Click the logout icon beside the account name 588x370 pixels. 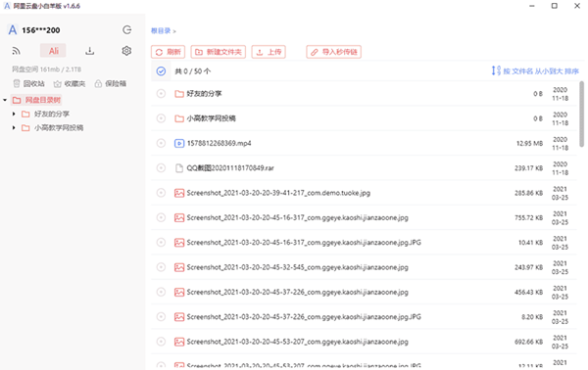pyautogui.click(x=127, y=30)
